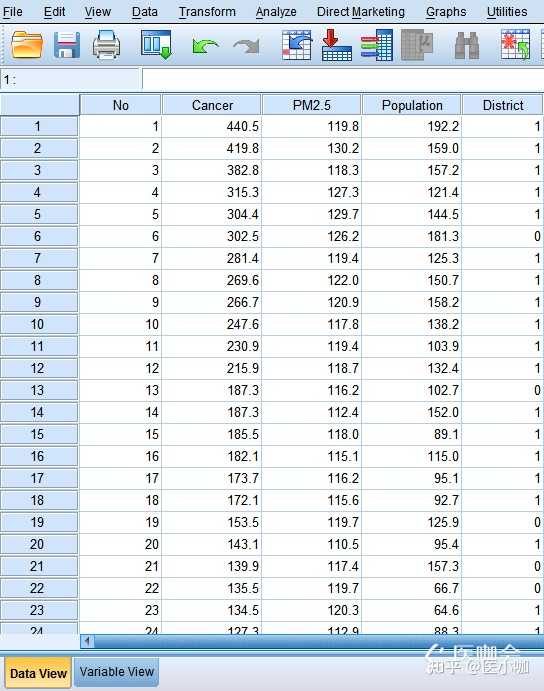Select the Cancer column header
Viewport: 544px width, 691px height.
(212, 105)
